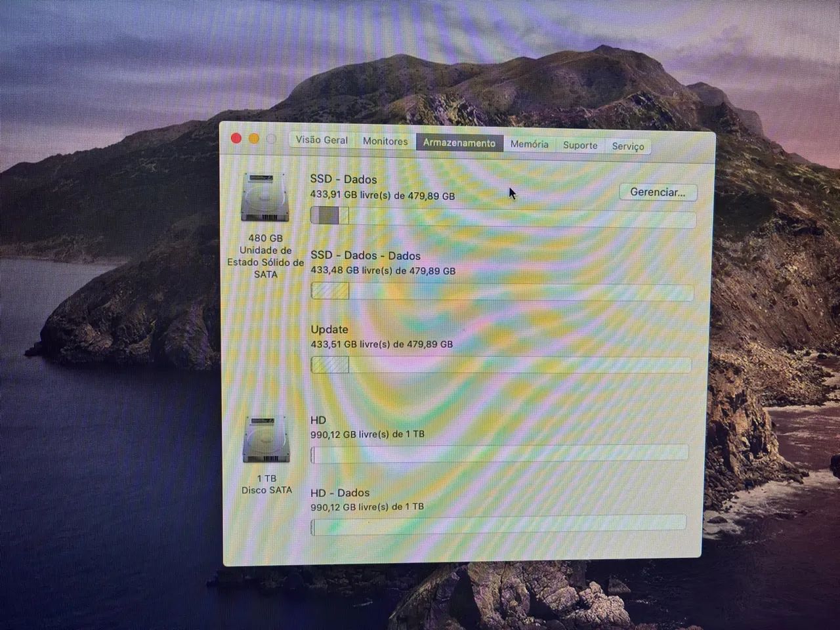Click '433,48 GB livre(s) de 479,89 GB'
The image size is (840, 630).
tap(383, 270)
